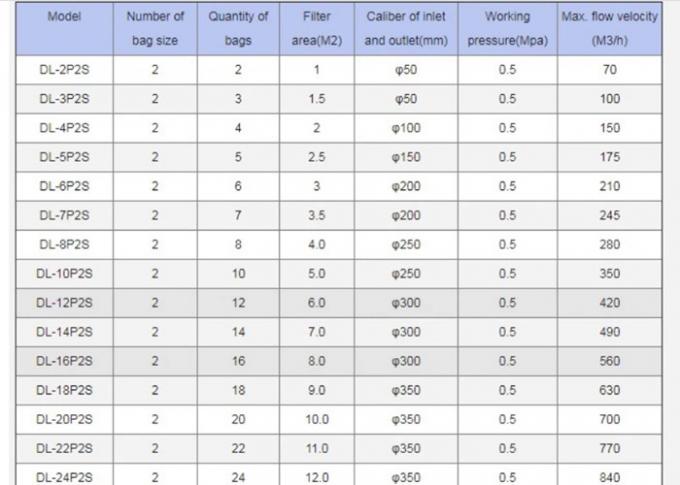The height and width of the screenshot is (485, 680).
Task: Select filter area value 10.0
Action: coord(317,419)
